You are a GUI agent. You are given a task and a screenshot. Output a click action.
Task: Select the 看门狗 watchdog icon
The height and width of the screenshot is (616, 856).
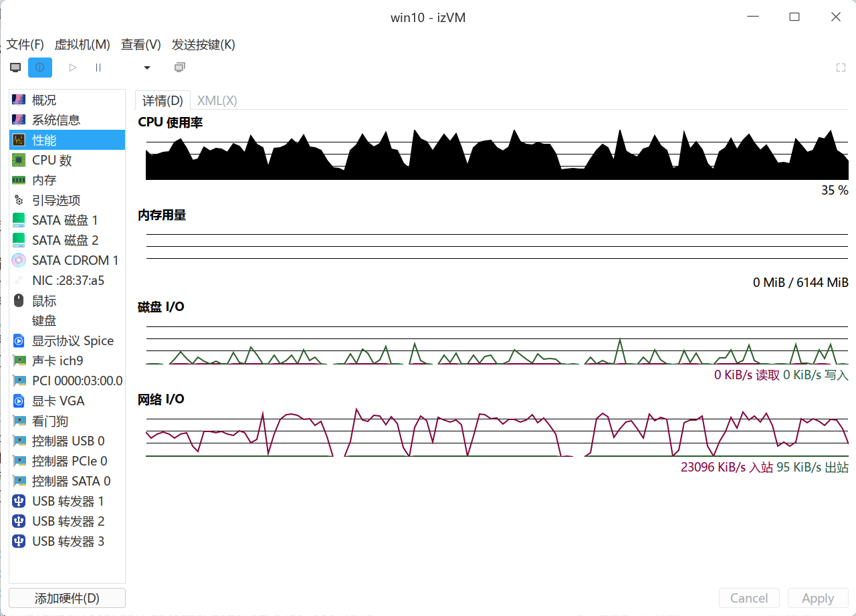(x=19, y=421)
